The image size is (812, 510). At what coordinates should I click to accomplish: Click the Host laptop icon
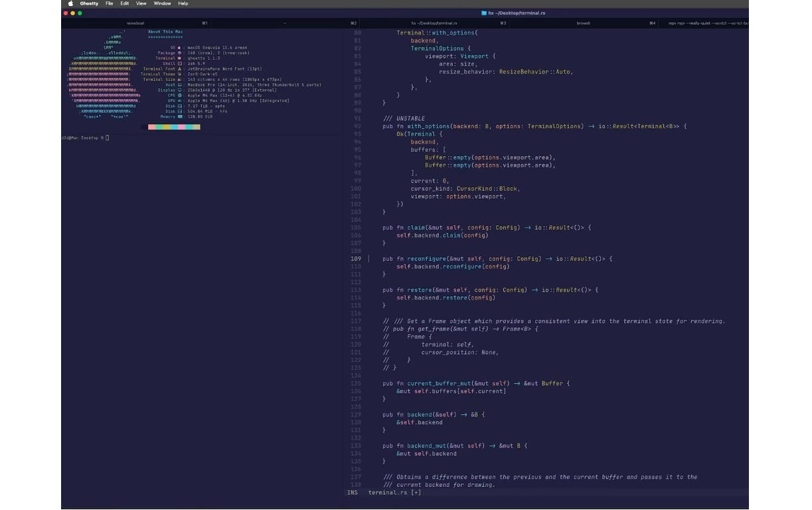[x=180, y=85]
